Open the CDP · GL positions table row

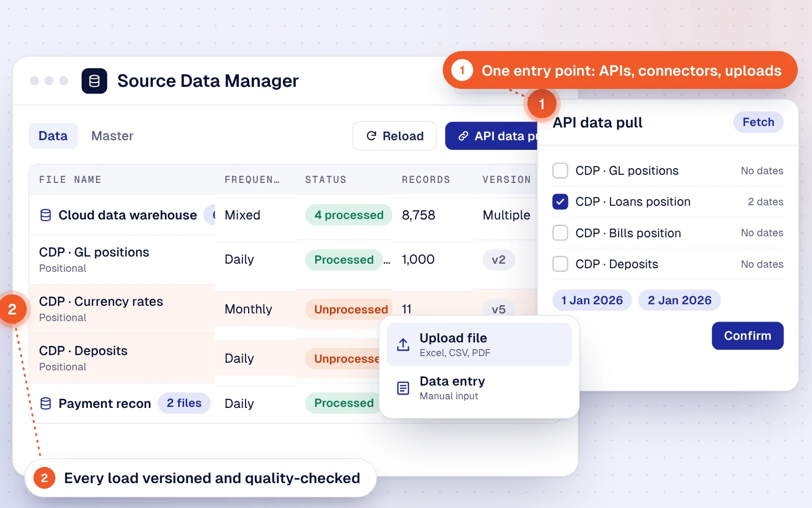click(283, 260)
